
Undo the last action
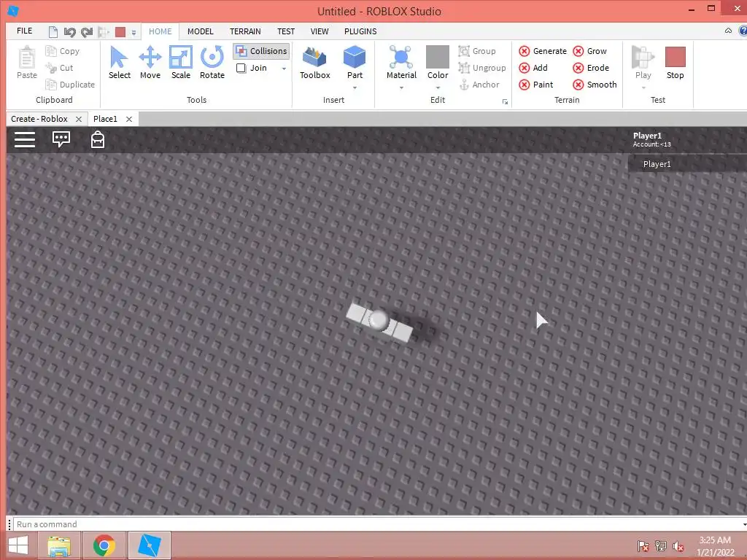[69, 32]
